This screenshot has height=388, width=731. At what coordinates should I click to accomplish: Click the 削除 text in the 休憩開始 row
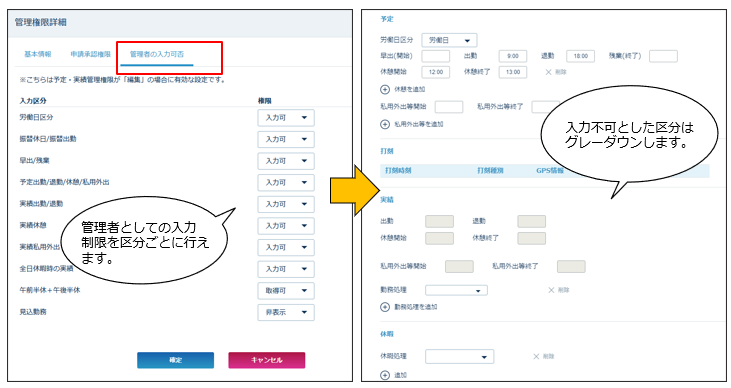[x=561, y=72]
